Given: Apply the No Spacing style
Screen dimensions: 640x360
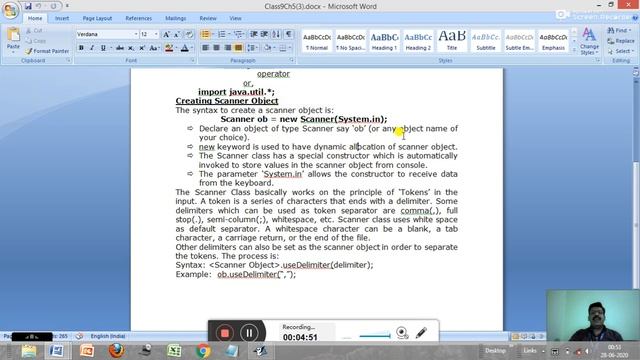Looking at the screenshot, I should 351,41.
